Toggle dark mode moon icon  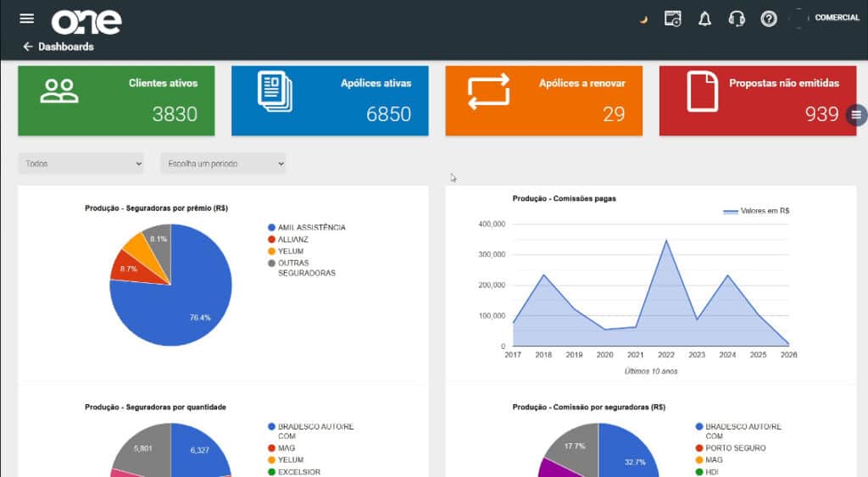pyautogui.click(x=643, y=19)
